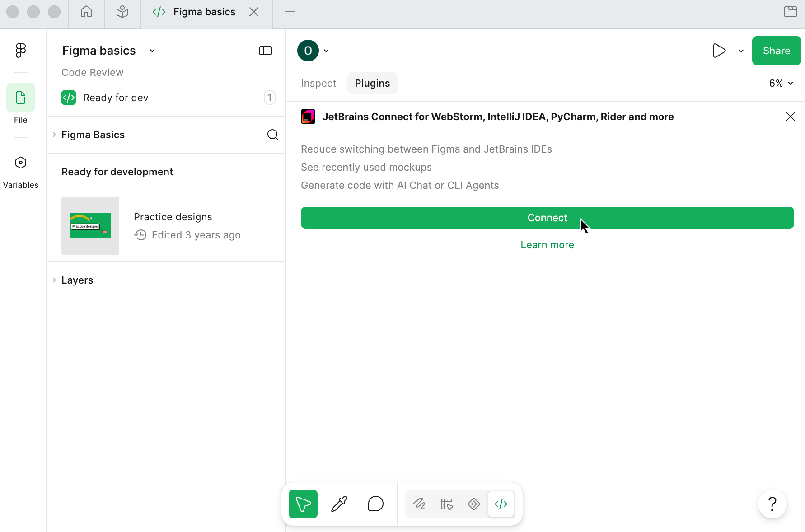Open the help question mark button
Viewport: 805px width, 532px height.
coord(772,504)
